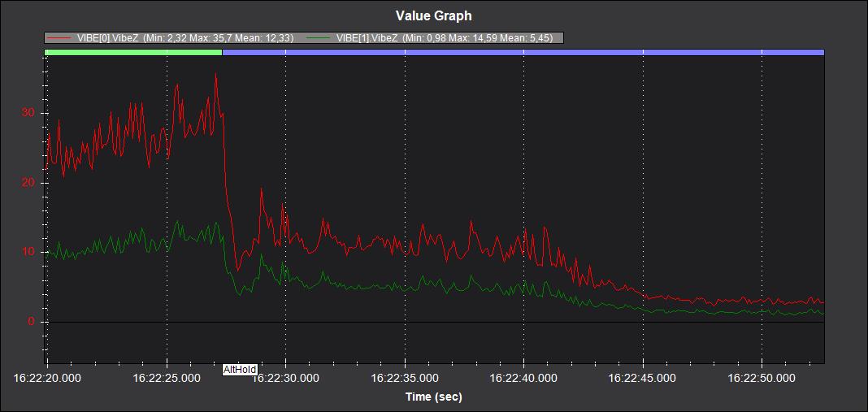Click the Time (sec) axis title

pyautogui.click(x=434, y=397)
